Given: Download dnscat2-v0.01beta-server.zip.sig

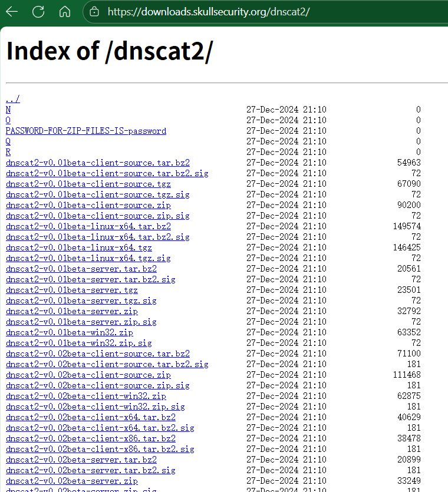Looking at the screenshot, I should 81,322.
